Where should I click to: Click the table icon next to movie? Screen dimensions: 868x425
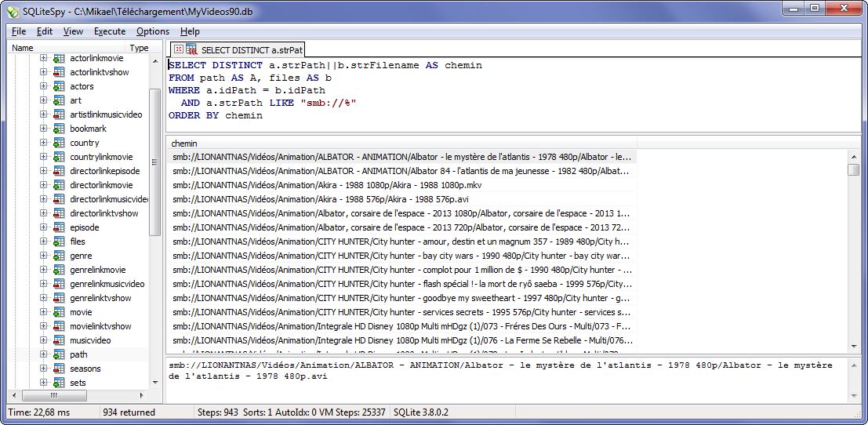pos(59,312)
